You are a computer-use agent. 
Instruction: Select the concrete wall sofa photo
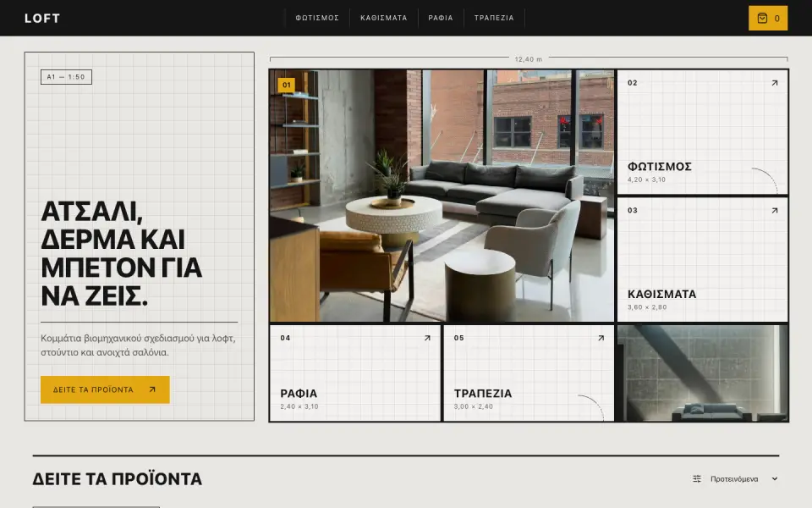pyautogui.click(x=703, y=373)
